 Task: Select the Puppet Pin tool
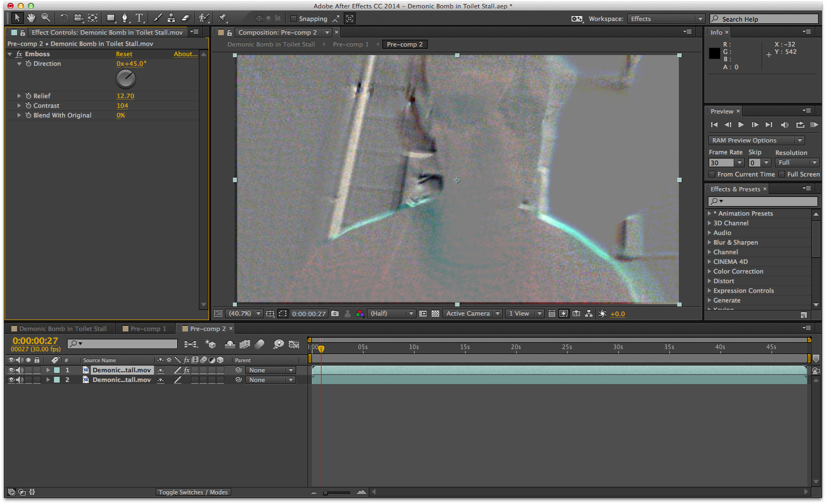tap(223, 18)
